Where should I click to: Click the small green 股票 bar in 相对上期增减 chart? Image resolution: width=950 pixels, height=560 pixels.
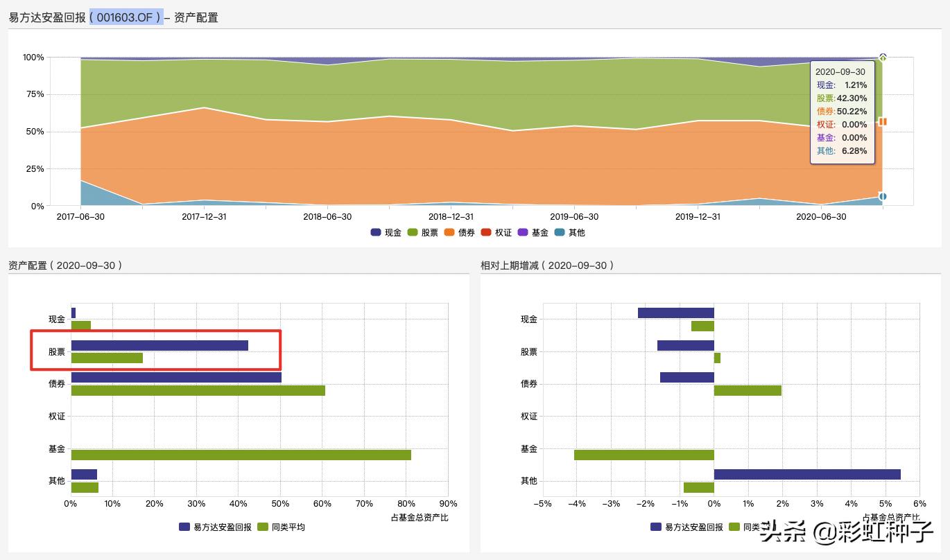tap(717, 358)
